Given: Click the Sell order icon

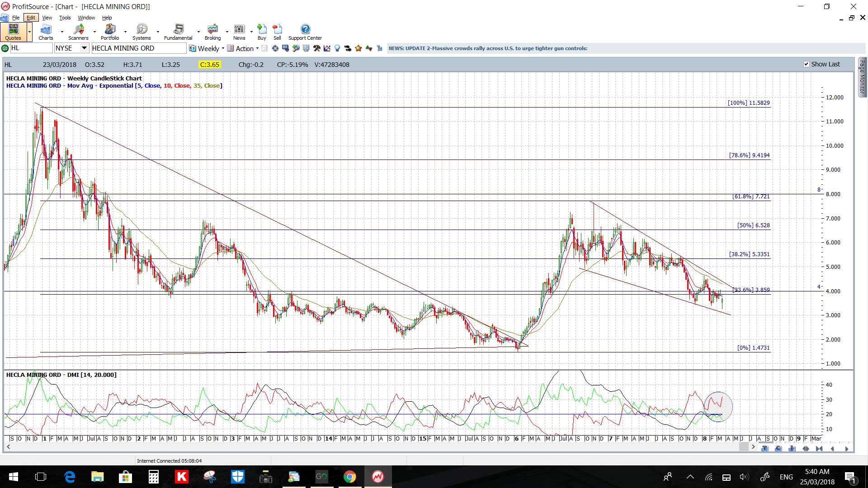Looking at the screenshot, I should coord(277,29).
